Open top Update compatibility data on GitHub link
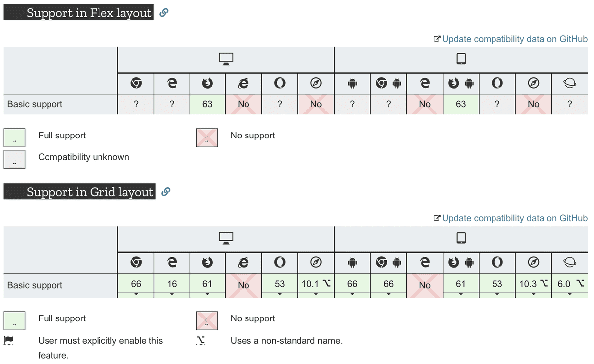594x364 pixels. (510, 39)
